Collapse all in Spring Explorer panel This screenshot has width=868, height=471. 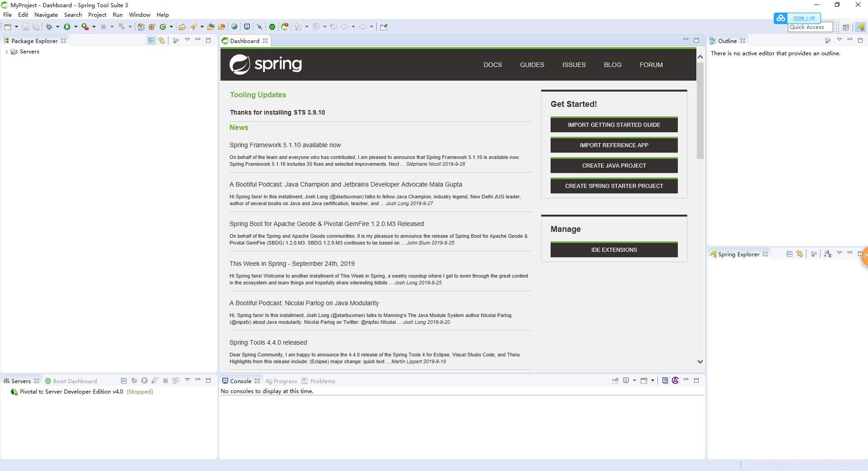coord(789,254)
